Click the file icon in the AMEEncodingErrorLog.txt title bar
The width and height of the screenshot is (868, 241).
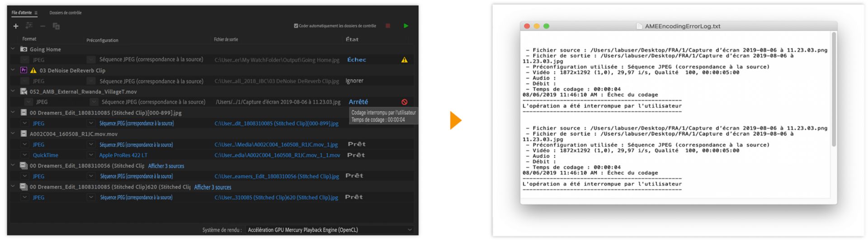pos(639,26)
